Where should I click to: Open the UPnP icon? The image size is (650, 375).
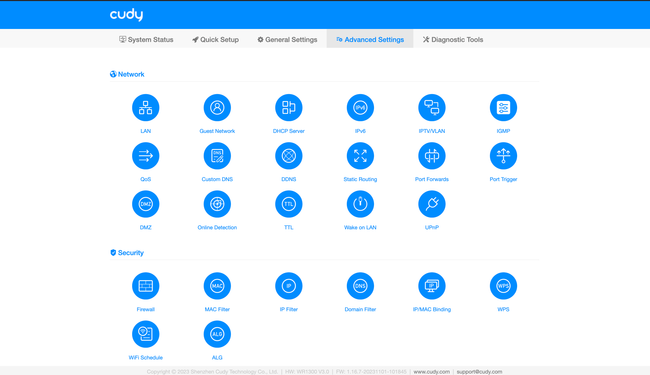(432, 204)
